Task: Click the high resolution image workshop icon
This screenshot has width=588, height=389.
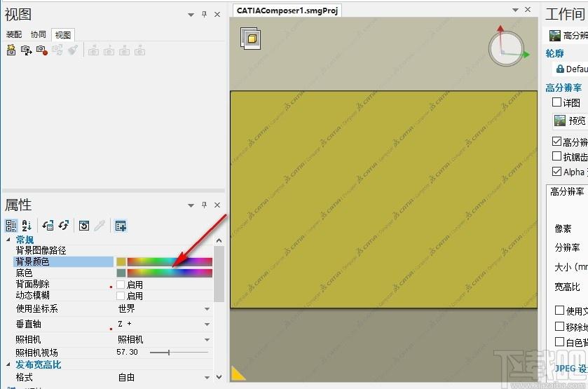Action: (554, 36)
